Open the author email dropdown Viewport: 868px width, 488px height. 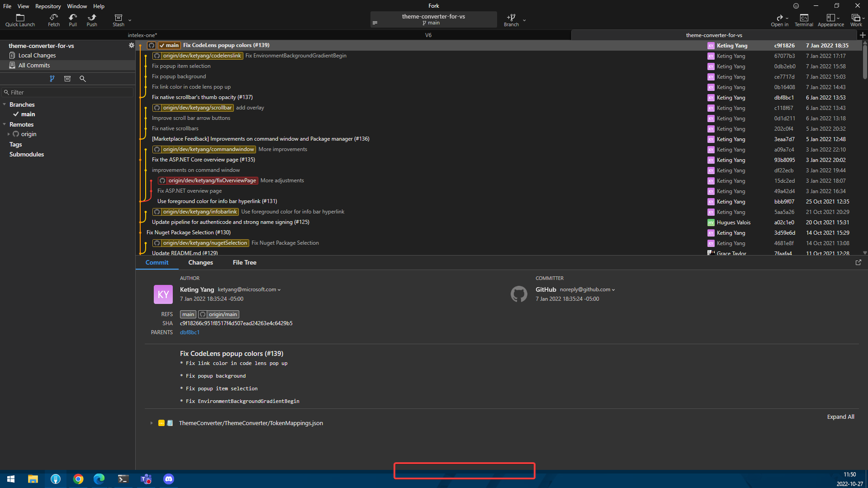(x=279, y=290)
